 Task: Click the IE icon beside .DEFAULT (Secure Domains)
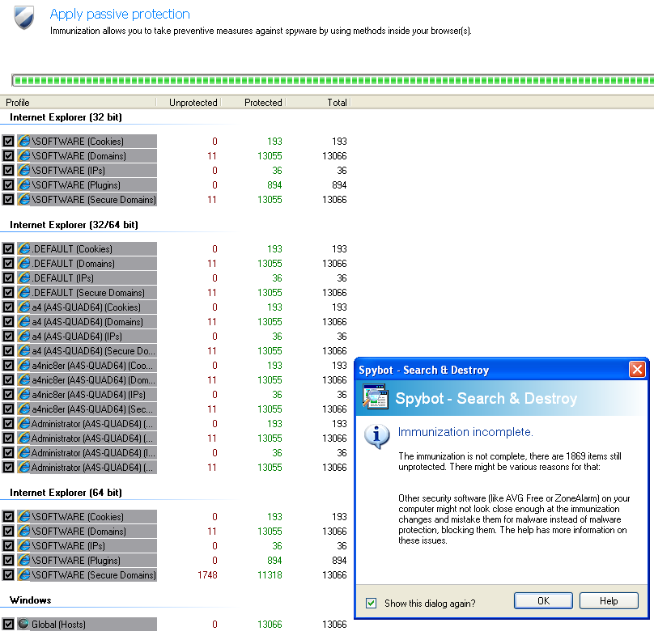tap(24, 293)
